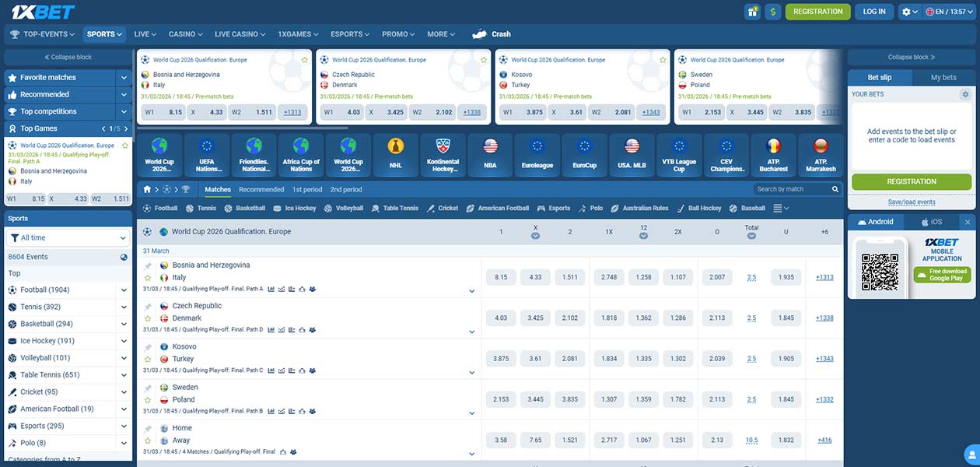The image size is (980, 467).
Task: Click the Cricket sport icon
Action: pyautogui.click(x=430, y=208)
